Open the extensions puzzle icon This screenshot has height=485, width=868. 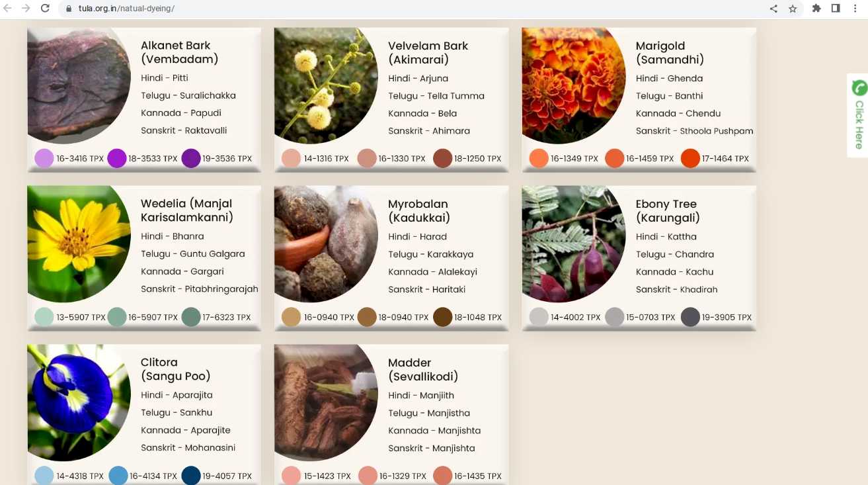click(x=816, y=9)
